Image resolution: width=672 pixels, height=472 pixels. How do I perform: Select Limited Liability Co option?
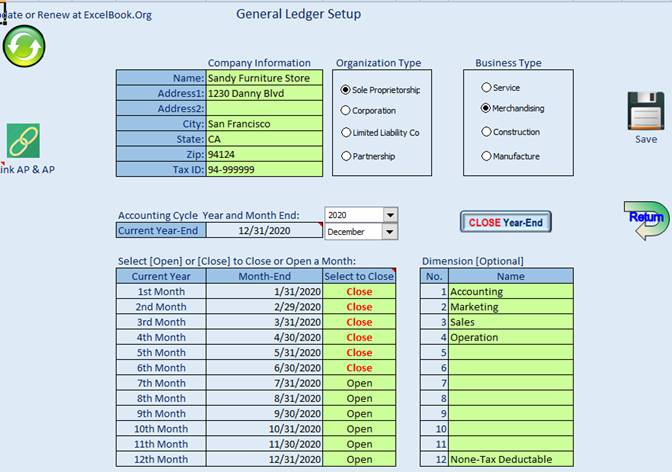click(x=346, y=132)
